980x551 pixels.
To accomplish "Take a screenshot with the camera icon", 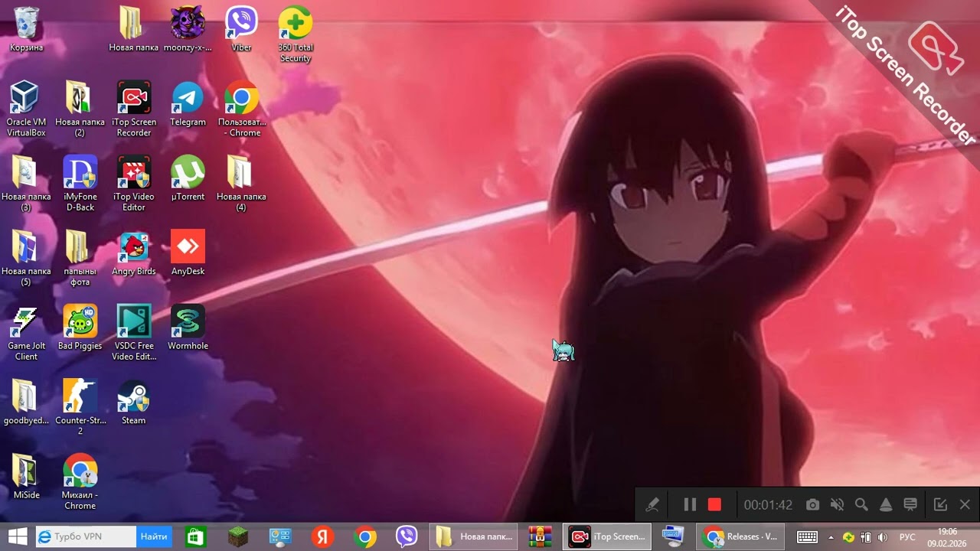I will point(812,504).
